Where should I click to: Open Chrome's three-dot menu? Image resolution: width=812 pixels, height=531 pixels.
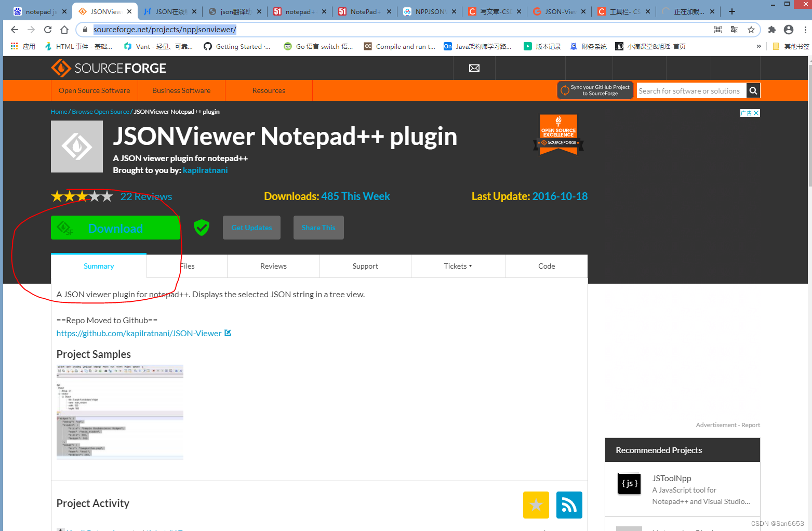coord(805,30)
